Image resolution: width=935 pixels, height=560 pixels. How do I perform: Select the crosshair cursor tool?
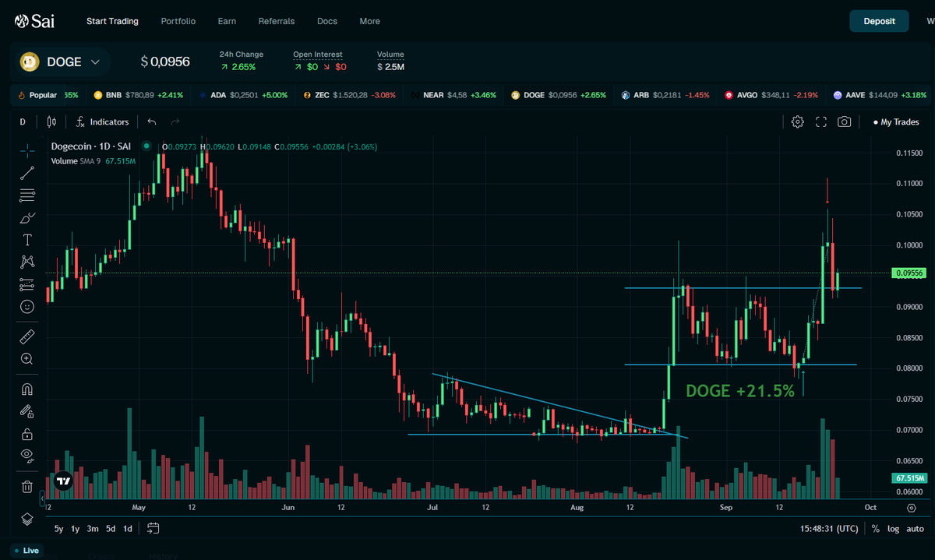[x=27, y=150]
